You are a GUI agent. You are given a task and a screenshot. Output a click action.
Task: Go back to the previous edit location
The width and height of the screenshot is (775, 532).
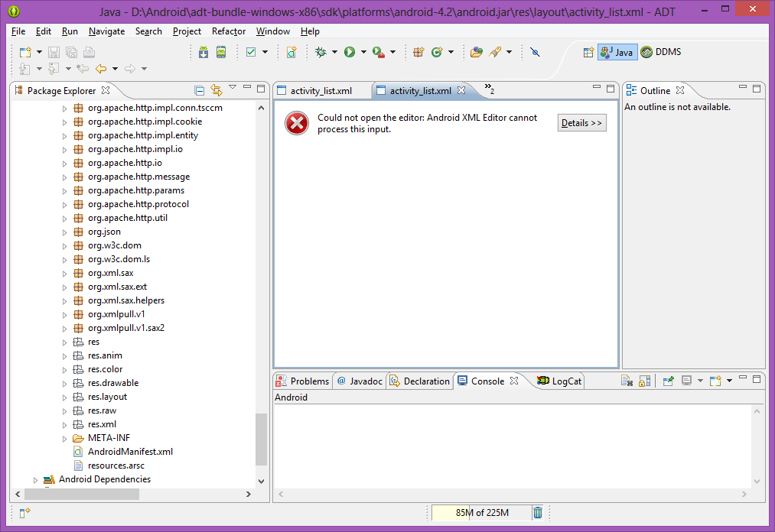[101, 69]
